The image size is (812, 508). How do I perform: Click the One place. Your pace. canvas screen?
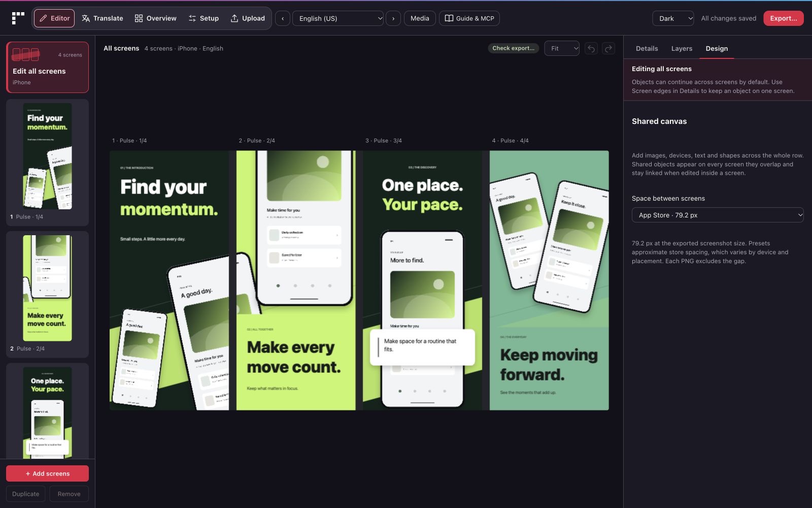[x=422, y=280]
